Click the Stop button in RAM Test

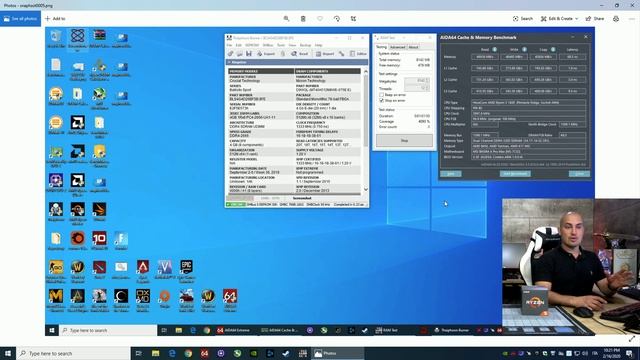[x=404, y=140]
